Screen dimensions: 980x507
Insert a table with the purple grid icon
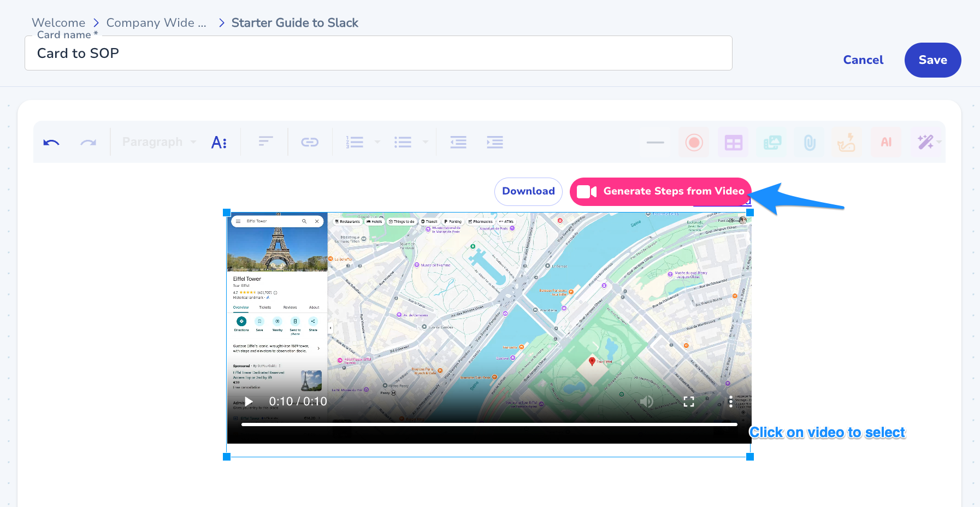(x=733, y=143)
